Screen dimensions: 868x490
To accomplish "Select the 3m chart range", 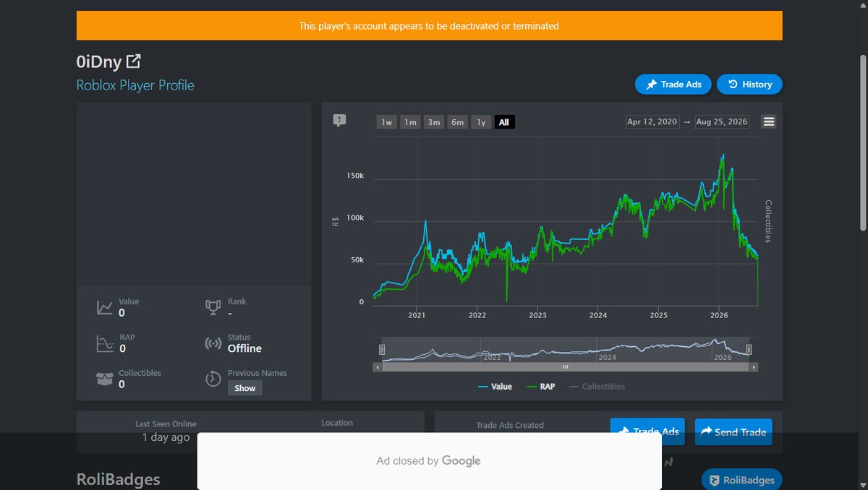I will coord(434,122).
